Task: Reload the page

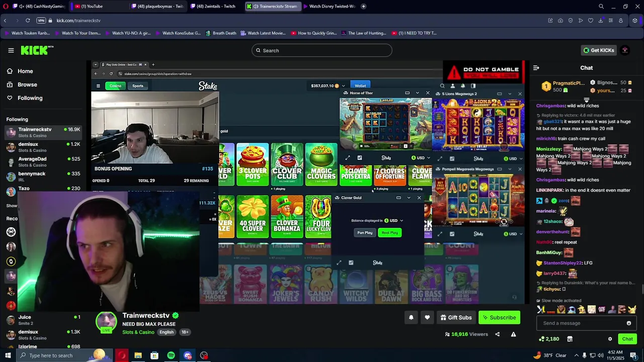Action: click(28, 21)
